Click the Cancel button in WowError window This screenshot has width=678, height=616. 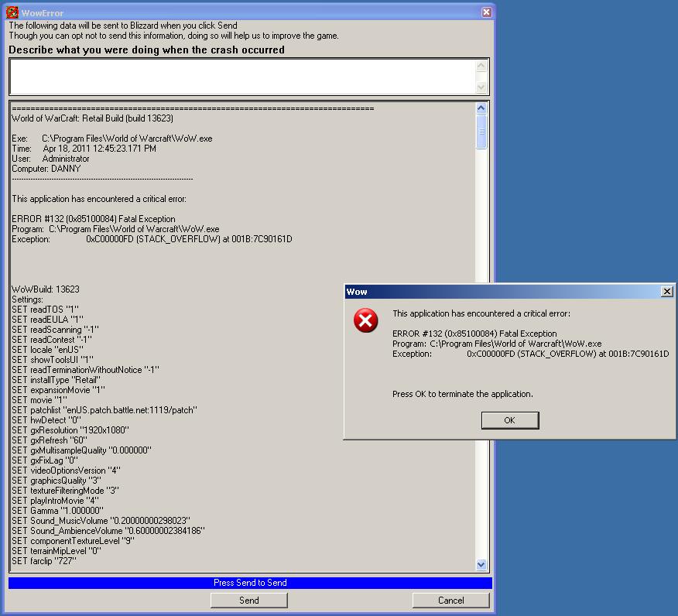pos(451,600)
